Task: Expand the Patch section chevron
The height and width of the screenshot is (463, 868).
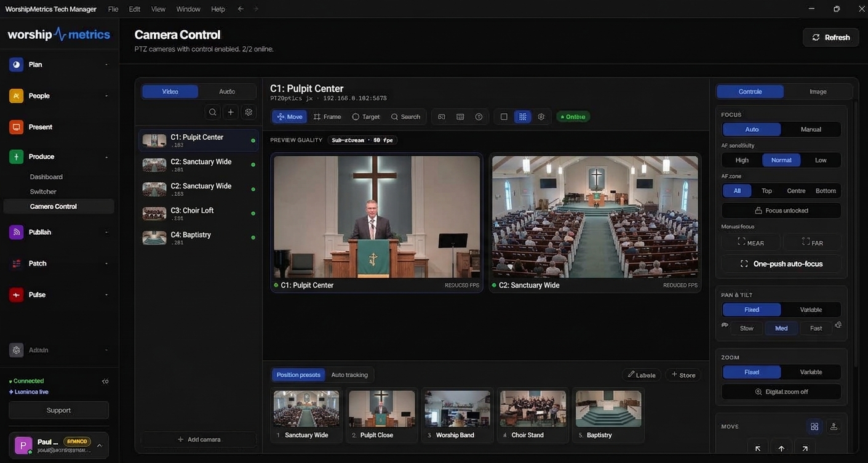Action: click(x=106, y=264)
